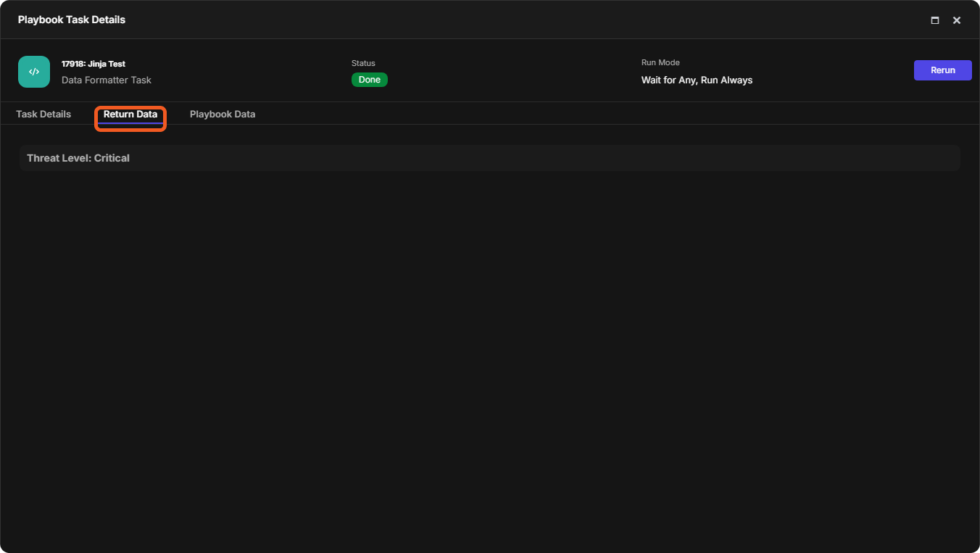Click the blue underline beneath Return Data

coord(130,123)
